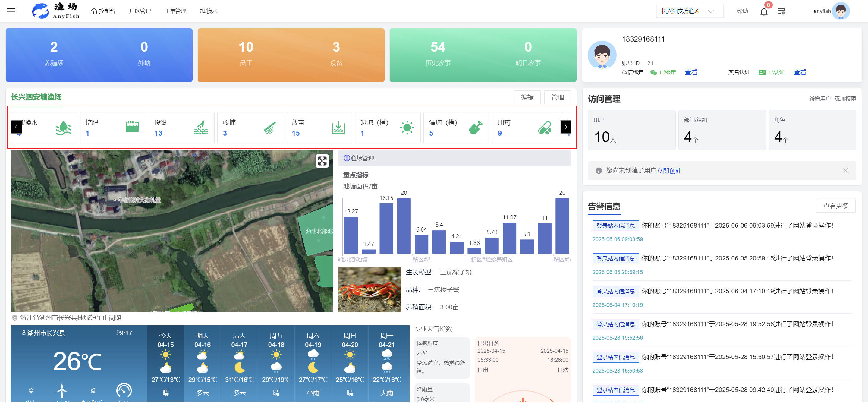Expand the map to fullscreen
The width and height of the screenshot is (868, 407).
click(322, 161)
